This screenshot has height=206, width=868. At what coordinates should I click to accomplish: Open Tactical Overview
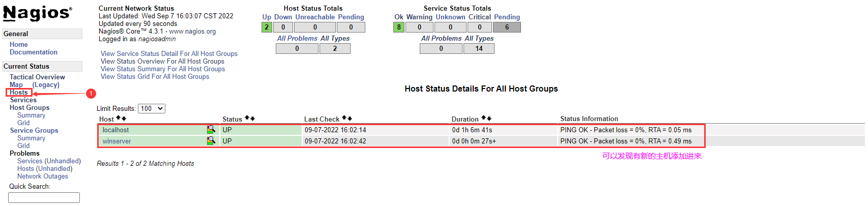point(37,77)
